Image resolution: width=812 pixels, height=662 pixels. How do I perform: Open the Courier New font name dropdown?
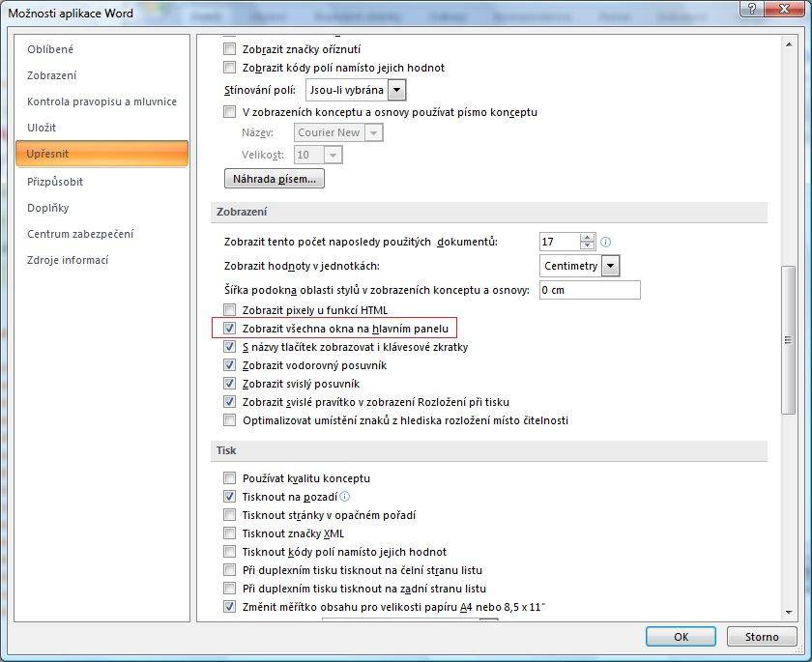[x=374, y=132]
